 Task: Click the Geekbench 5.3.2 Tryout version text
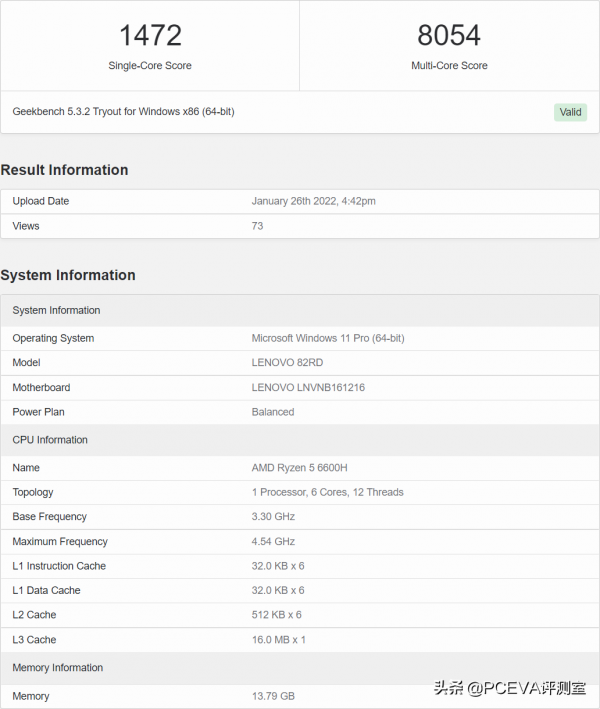(123, 112)
